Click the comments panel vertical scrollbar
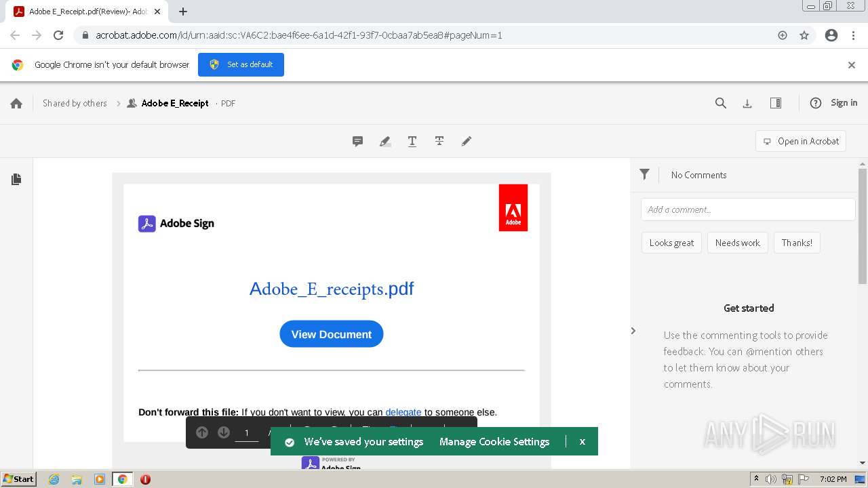The width and height of the screenshot is (868, 488). pos(863,226)
